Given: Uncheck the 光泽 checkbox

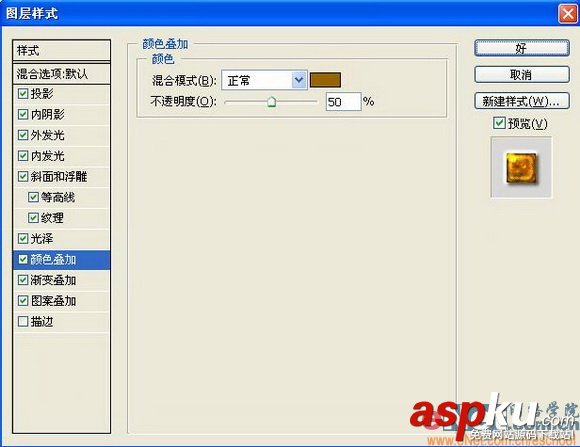Looking at the screenshot, I should pos(23,239).
